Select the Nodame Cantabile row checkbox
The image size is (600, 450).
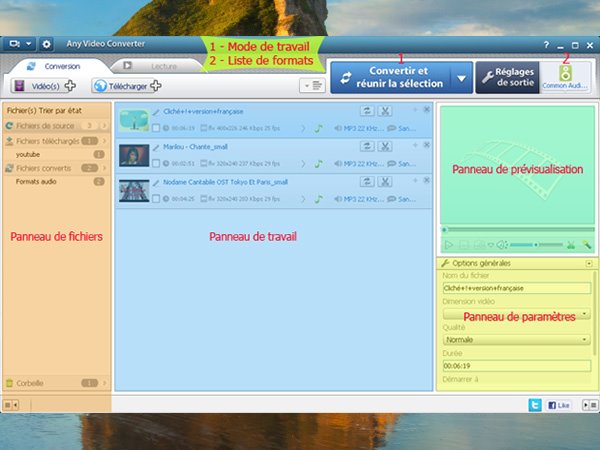pyautogui.click(x=156, y=198)
